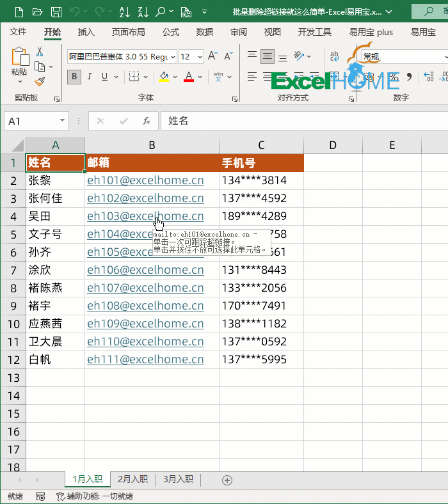Increase font size
This screenshot has height=504, width=448.
[212, 56]
